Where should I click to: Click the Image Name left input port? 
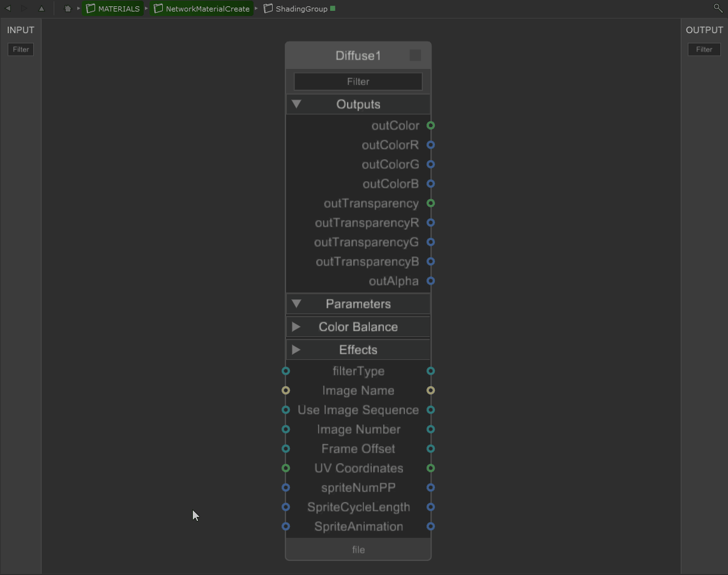285,391
